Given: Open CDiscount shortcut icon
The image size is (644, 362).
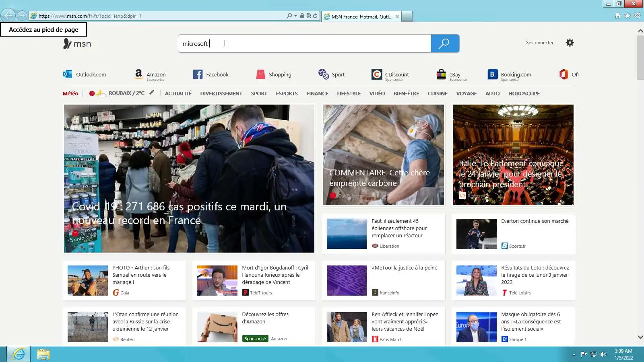Looking at the screenshot, I should point(377,74).
